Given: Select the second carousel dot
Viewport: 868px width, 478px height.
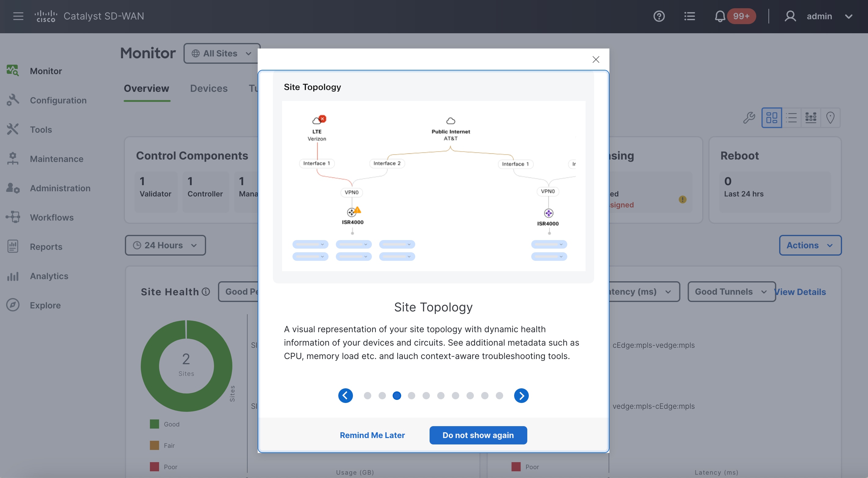Looking at the screenshot, I should 382,396.
